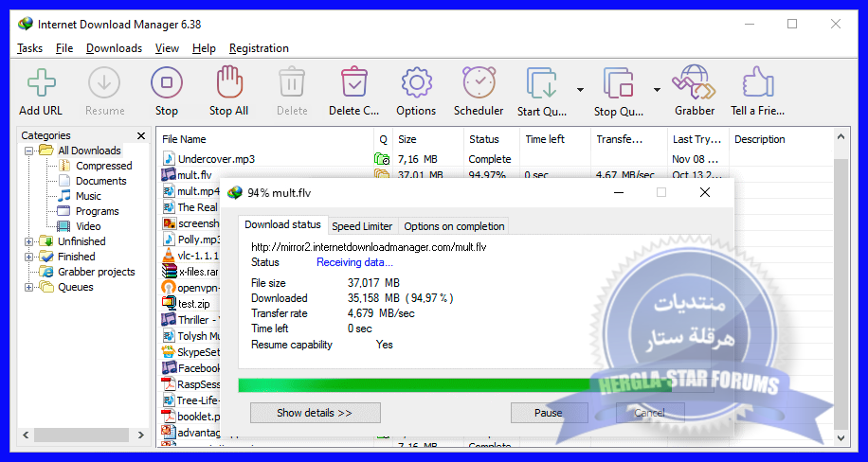Sort by File Name column header
868x462 pixels.
pyautogui.click(x=265, y=139)
